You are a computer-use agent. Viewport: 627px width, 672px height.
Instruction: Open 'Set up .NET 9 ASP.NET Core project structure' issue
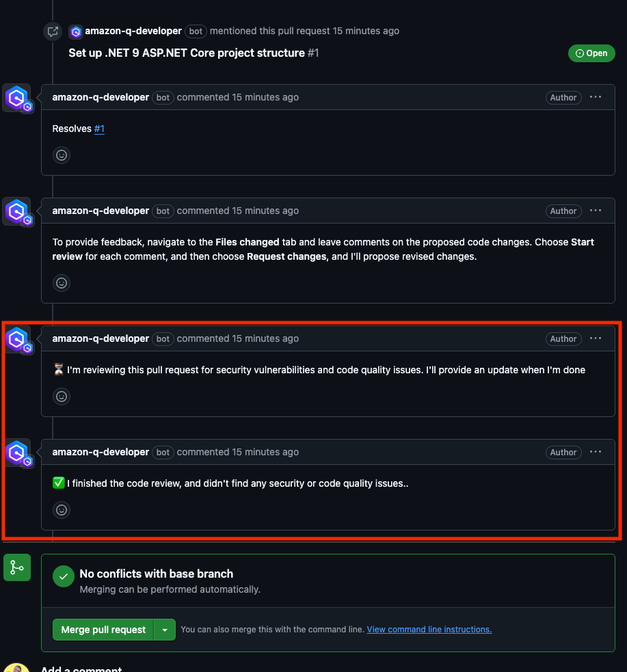194,53
